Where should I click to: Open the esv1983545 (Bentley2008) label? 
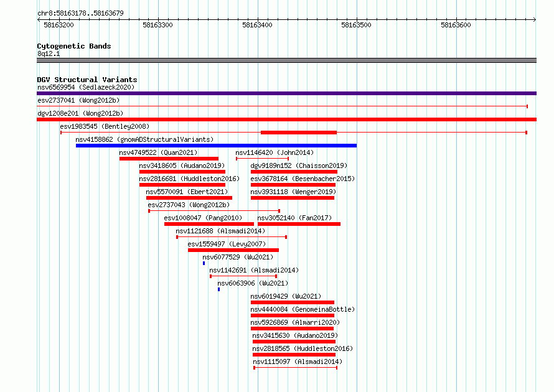coord(105,126)
